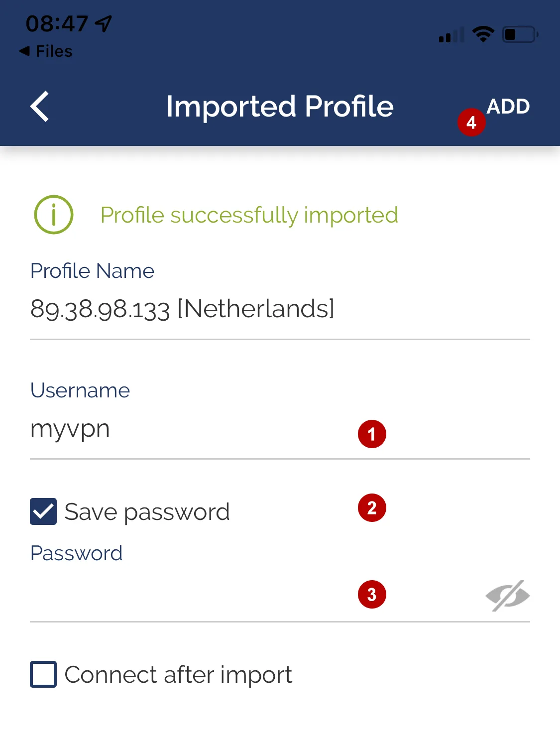
Task: Uncheck the Save password checkbox
Action: (x=43, y=510)
